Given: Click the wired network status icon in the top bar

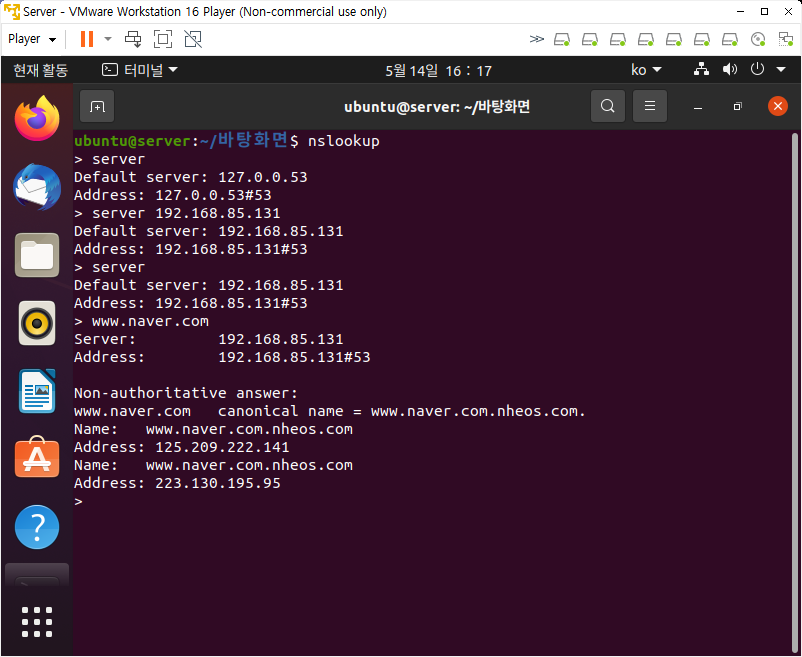Looking at the screenshot, I should (701, 70).
